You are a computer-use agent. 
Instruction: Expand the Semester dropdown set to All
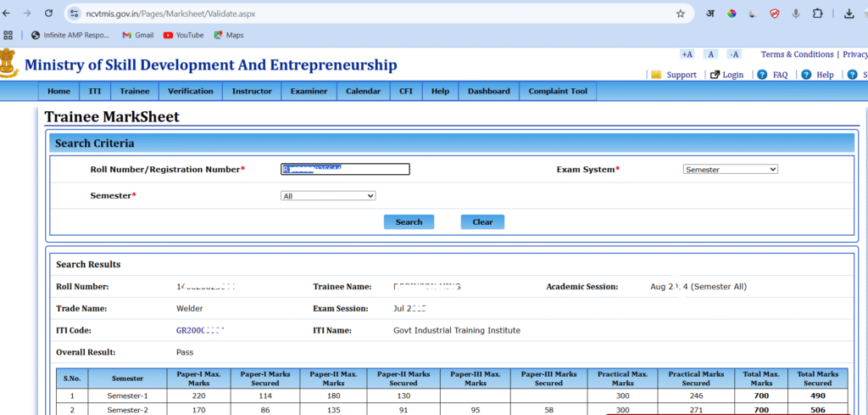click(x=328, y=196)
